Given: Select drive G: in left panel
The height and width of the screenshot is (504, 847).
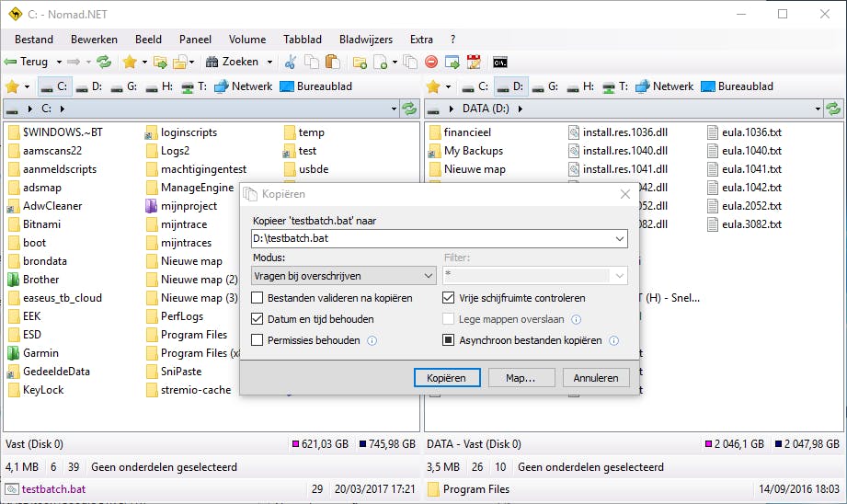Looking at the screenshot, I should (x=124, y=86).
